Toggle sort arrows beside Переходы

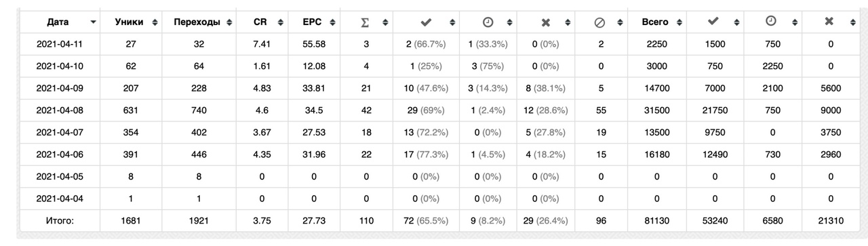tap(229, 22)
